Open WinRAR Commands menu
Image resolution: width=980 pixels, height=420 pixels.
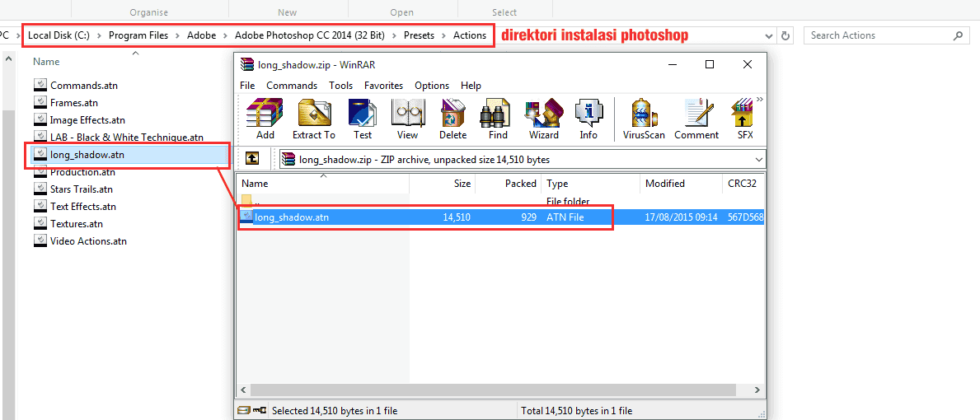[292, 86]
